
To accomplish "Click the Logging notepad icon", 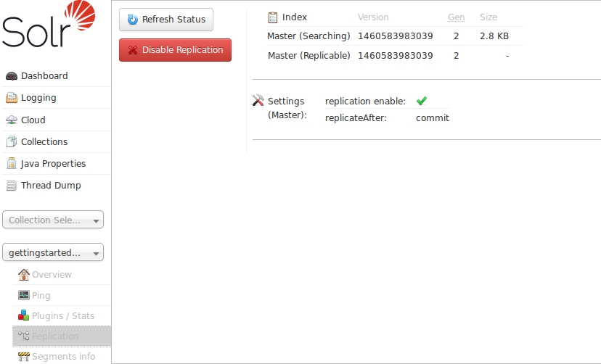I will point(12,98).
